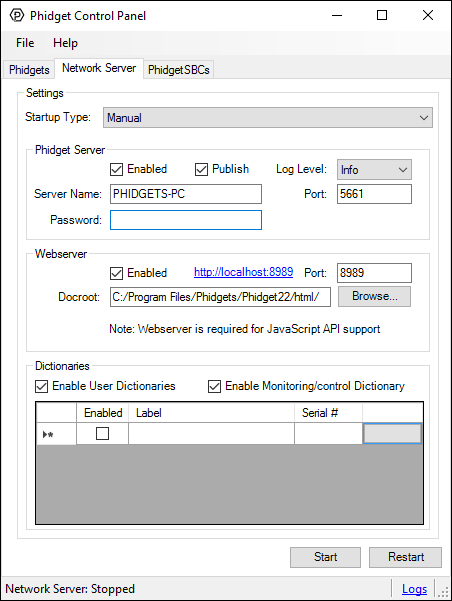Click the Restart button
This screenshot has height=601, width=452.
pos(405,557)
